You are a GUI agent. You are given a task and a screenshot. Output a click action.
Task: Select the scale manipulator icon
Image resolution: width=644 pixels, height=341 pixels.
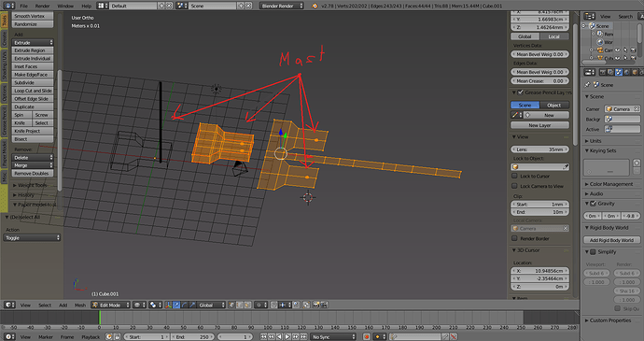pos(192,305)
